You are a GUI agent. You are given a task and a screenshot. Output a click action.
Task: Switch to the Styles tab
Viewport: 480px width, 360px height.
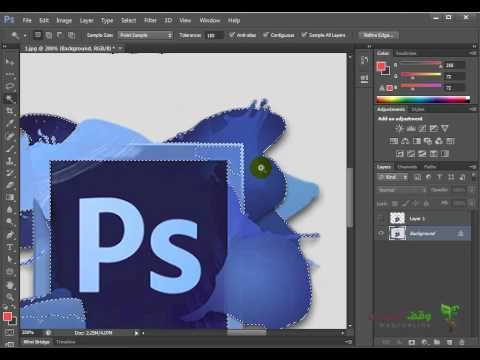tap(417, 109)
